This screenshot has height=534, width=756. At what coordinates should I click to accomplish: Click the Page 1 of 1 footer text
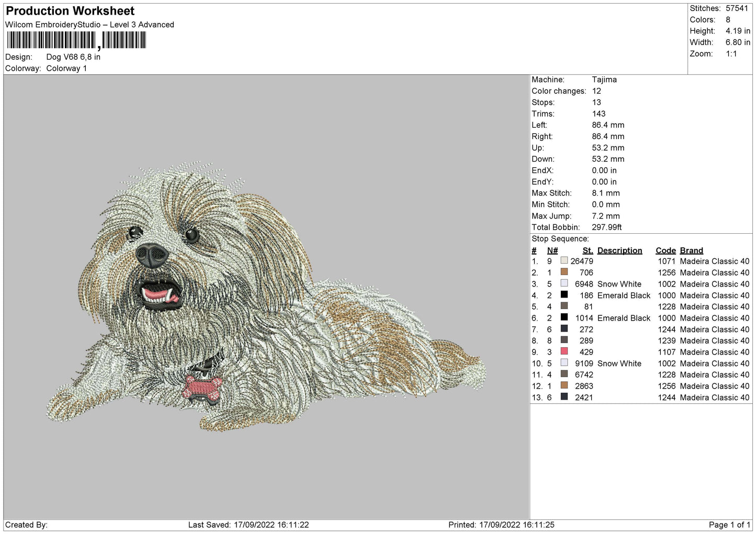click(729, 525)
